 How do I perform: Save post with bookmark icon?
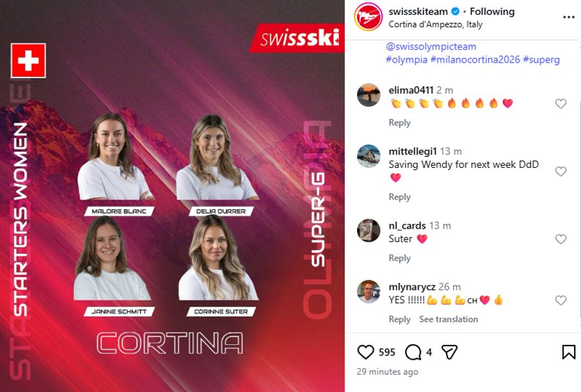coord(568,352)
